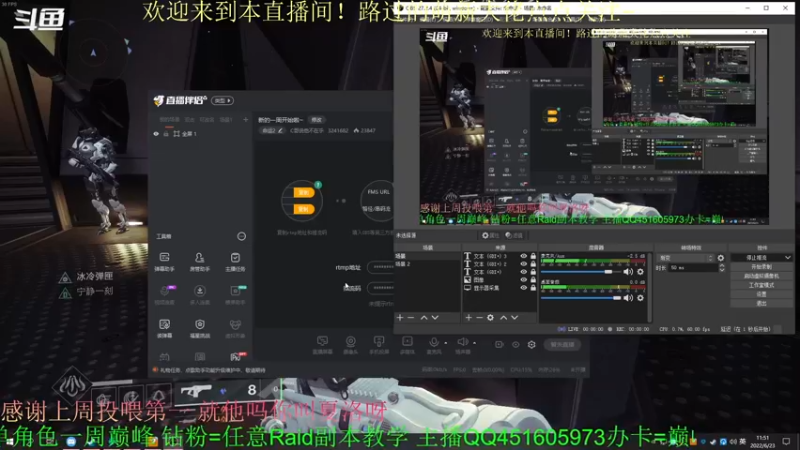The width and height of the screenshot is (800, 450).
Task: Select third scene tab in Douyu companion
Action: pos(207,120)
